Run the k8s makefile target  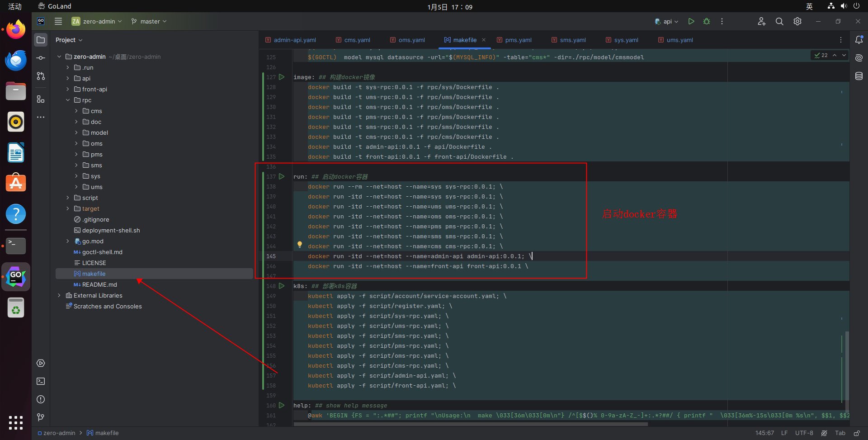(x=282, y=286)
